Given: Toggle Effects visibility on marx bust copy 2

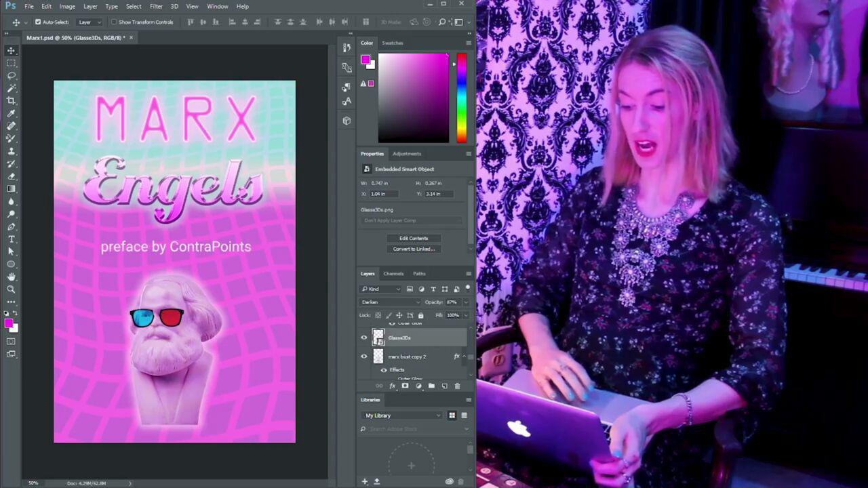Looking at the screenshot, I should click(x=384, y=370).
